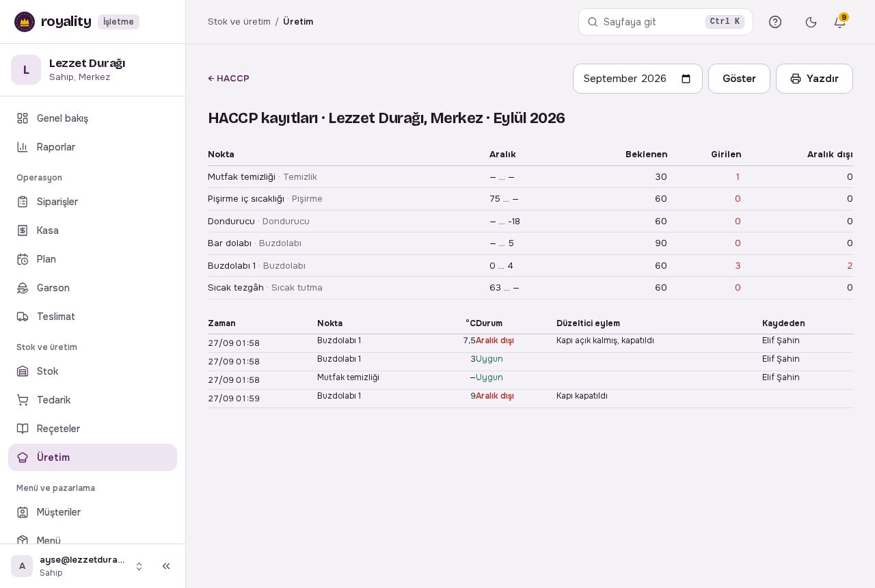This screenshot has width=875, height=588.
Task: Click the Stok ve üretim breadcrumb
Action: click(239, 22)
